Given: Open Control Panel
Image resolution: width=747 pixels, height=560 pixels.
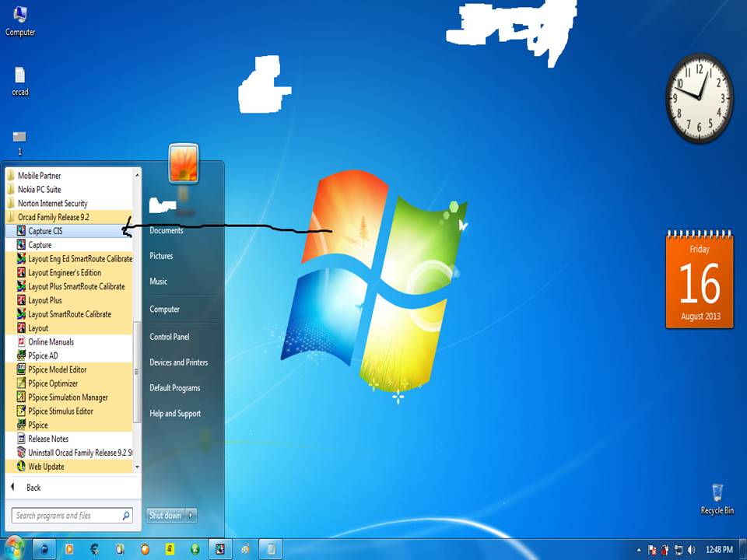Looking at the screenshot, I should click(169, 337).
